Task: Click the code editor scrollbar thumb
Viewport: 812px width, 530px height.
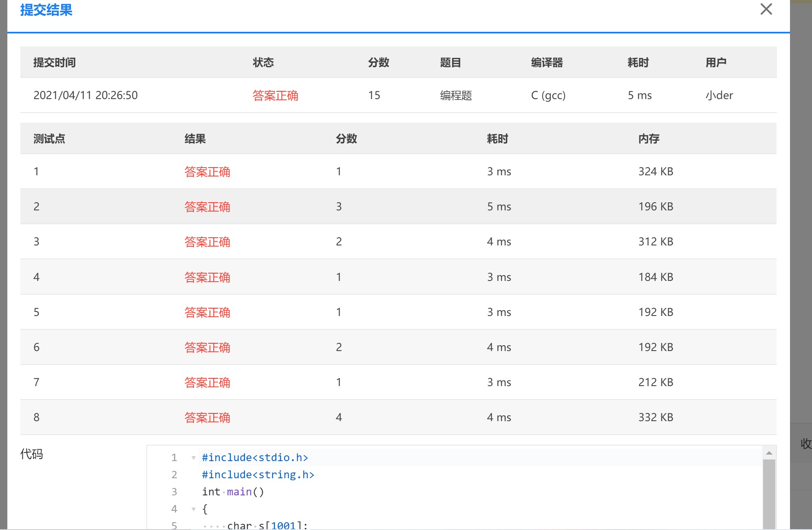Action: (x=769, y=493)
